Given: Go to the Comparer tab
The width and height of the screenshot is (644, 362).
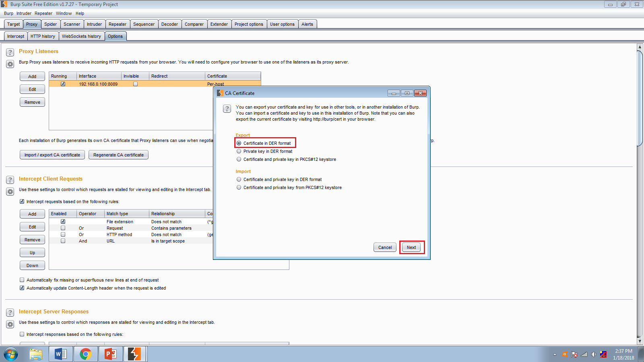Looking at the screenshot, I should point(194,24).
